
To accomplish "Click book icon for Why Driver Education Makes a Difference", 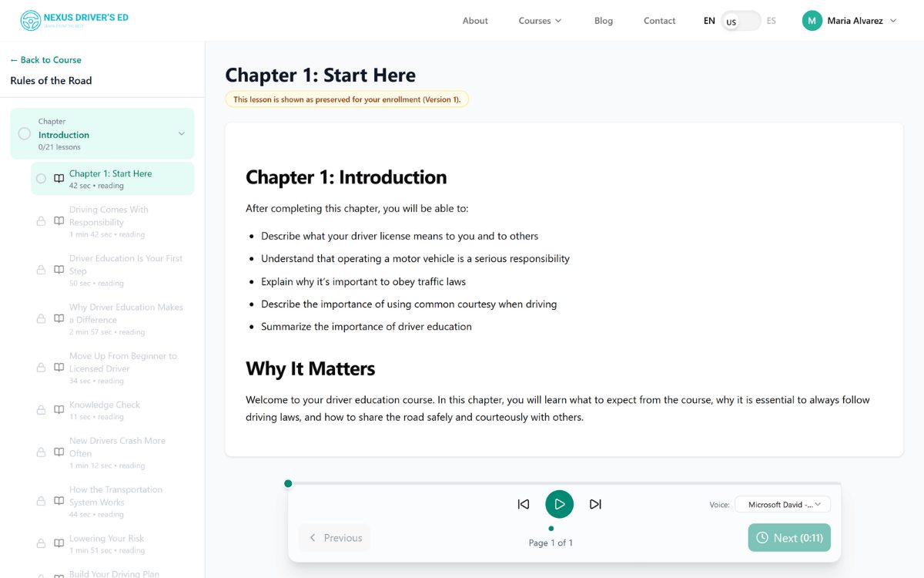I will tap(59, 319).
